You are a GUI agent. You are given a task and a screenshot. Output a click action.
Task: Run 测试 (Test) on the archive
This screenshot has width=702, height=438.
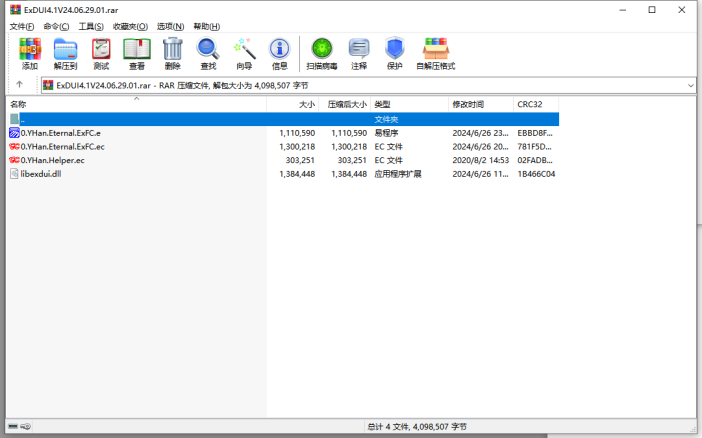101,53
